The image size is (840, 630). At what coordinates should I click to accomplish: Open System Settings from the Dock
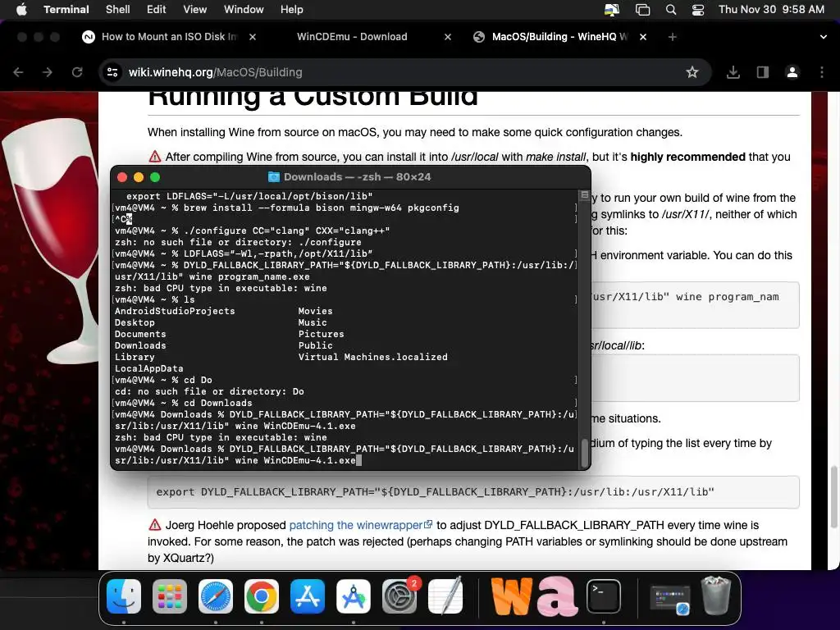click(399, 596)
